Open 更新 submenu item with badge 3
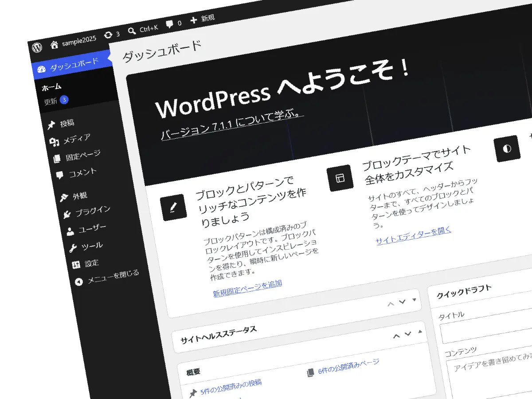Screen dimensions: 532x399 point(56,101)
